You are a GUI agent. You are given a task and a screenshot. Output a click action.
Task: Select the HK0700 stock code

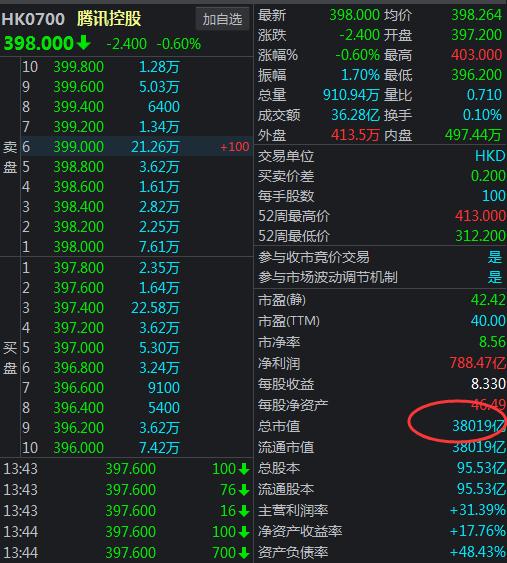point(33,19)
